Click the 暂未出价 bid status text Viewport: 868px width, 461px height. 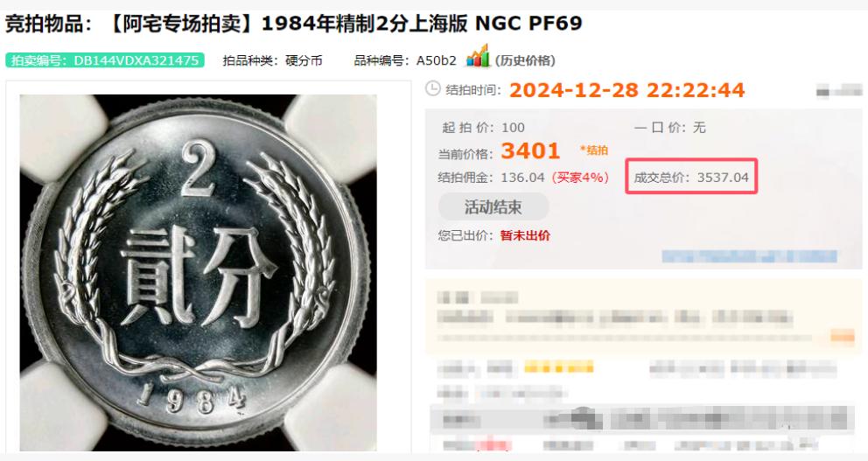525,235
